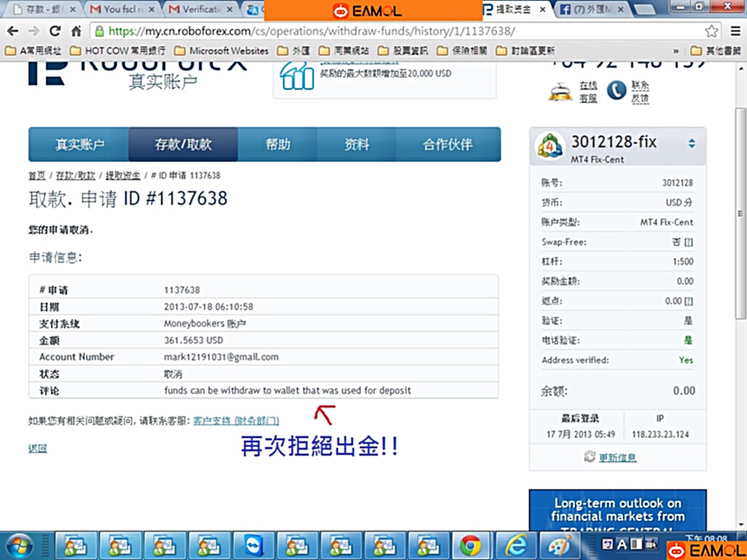The width and height of the screenshot is (747, 560).
Task: Click the forward navigation arrow
Action: click(34, 31)
